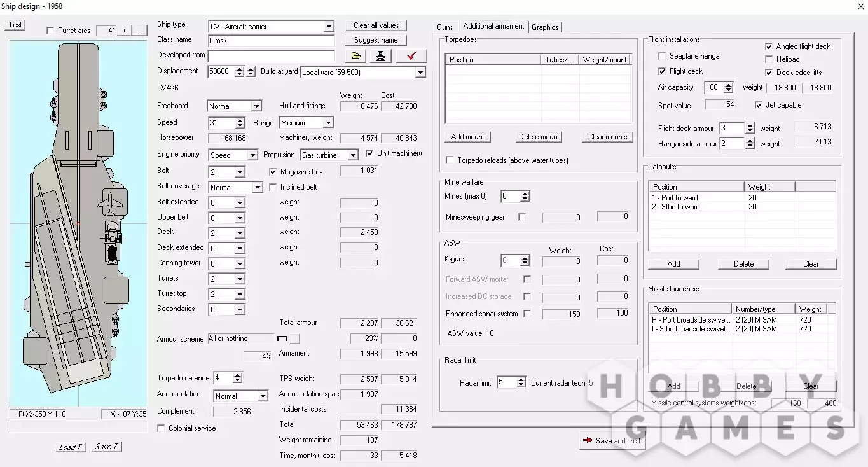868x467 pixels.
Task: Switch to the Guns tab
Action: click(x=445, y=27)
